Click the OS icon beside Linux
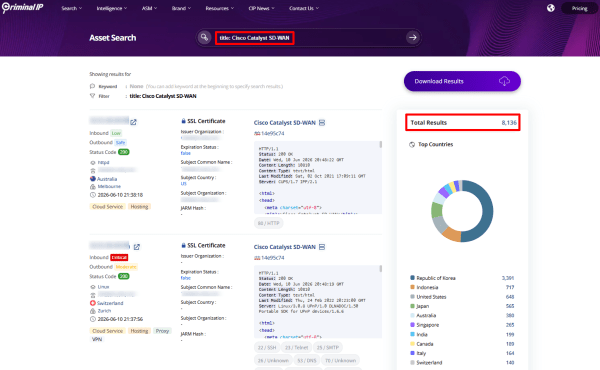 (93, 287)
